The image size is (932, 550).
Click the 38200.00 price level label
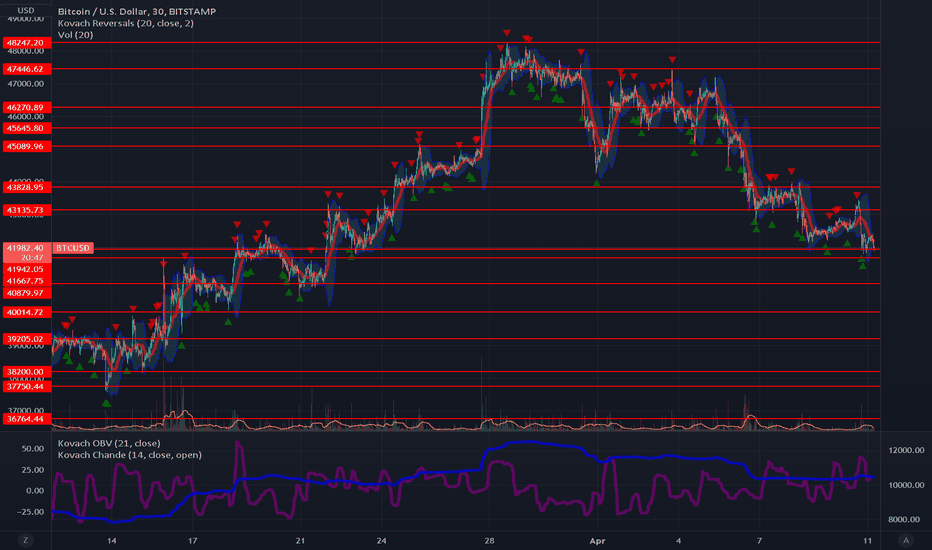point(27,372)
